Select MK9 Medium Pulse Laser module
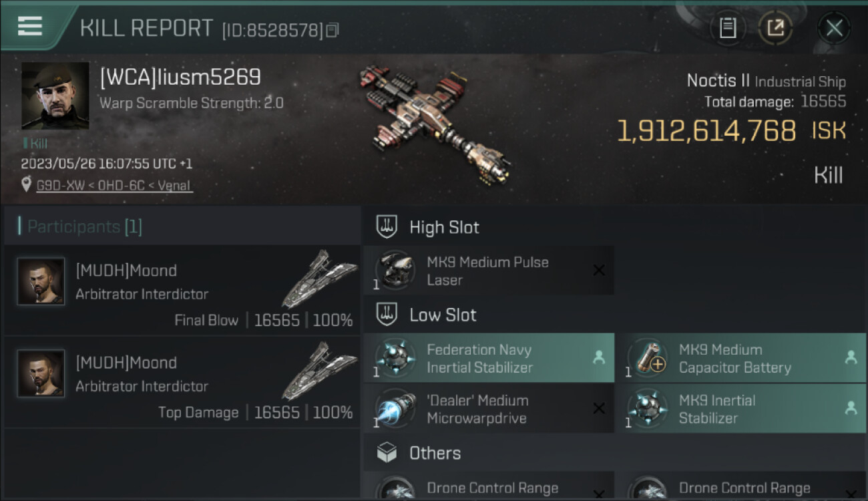The image size is (868, 501). [489, 271]
